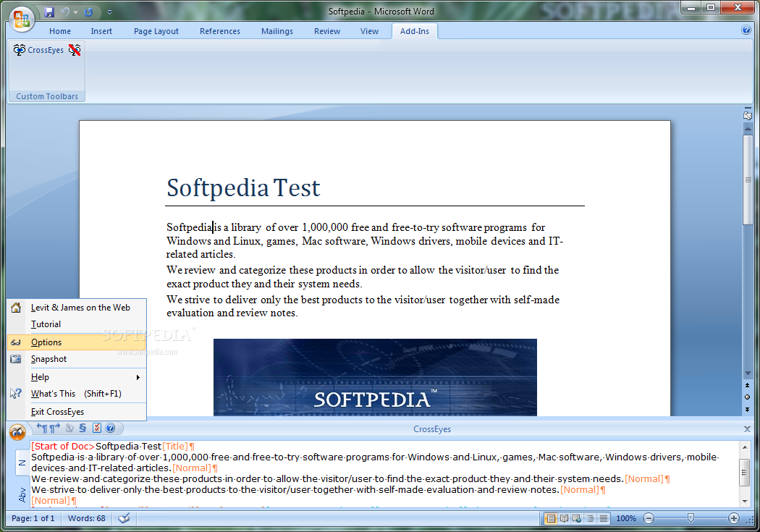Jump to next paragraph mark in CrossEyes

(x=55, y=428)
